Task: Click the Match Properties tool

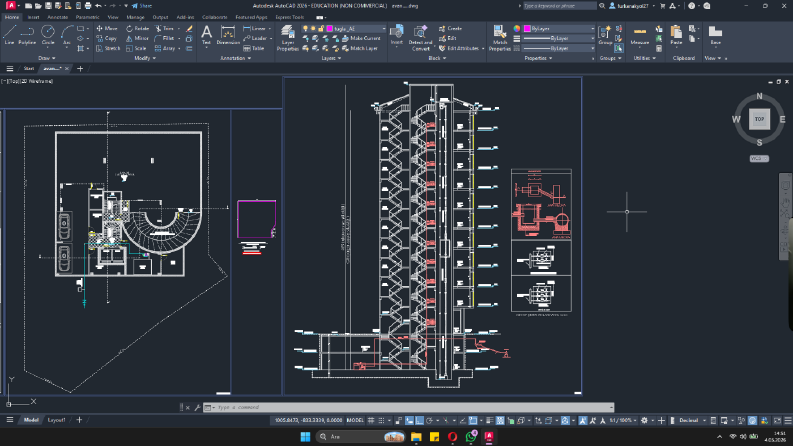Action: [x=500, y=38]
